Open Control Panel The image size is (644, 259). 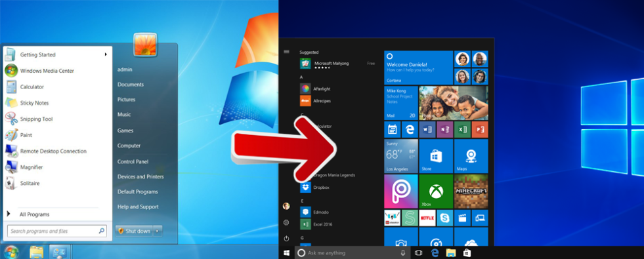(133, 161)
